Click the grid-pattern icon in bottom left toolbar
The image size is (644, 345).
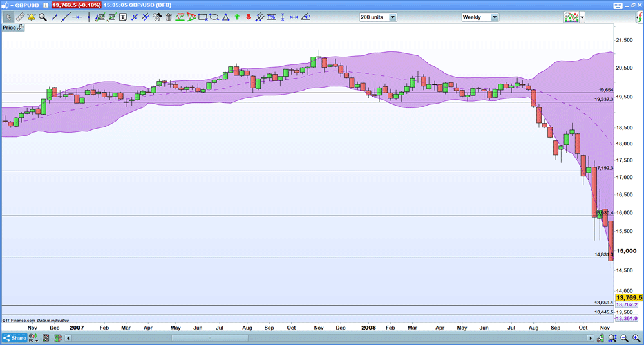point(46,338)
